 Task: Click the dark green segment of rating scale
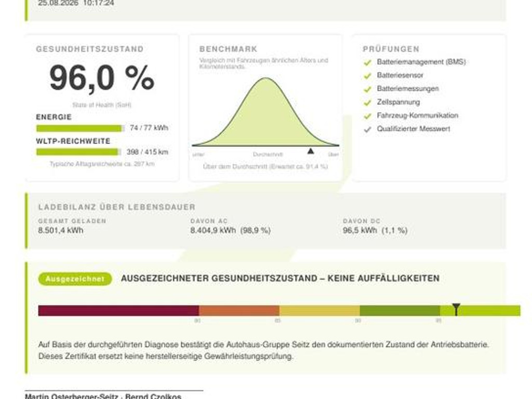point(400,311)
